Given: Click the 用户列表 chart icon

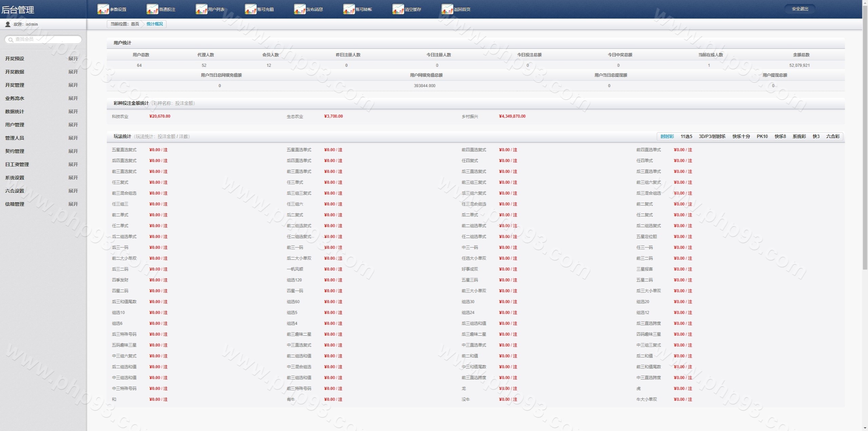Looking at the screenshot, I should tap(201, 9).
